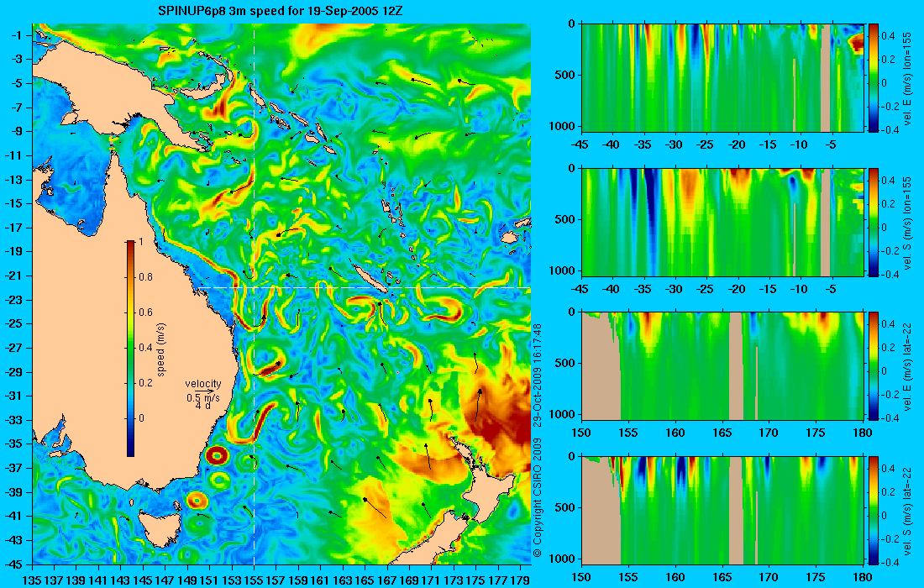Click the "163" longitude tick on main map
Image resolution: width=924 pixels, height=588 pixels.
[343, 580]
